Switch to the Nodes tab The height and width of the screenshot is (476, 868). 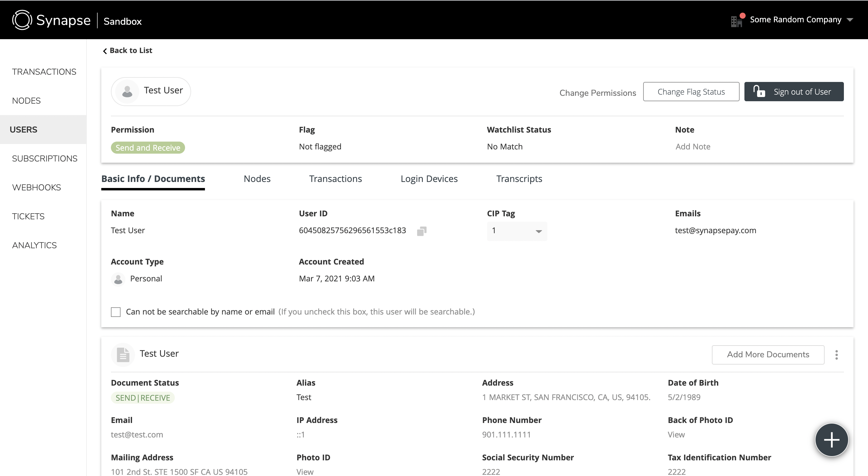257,179
